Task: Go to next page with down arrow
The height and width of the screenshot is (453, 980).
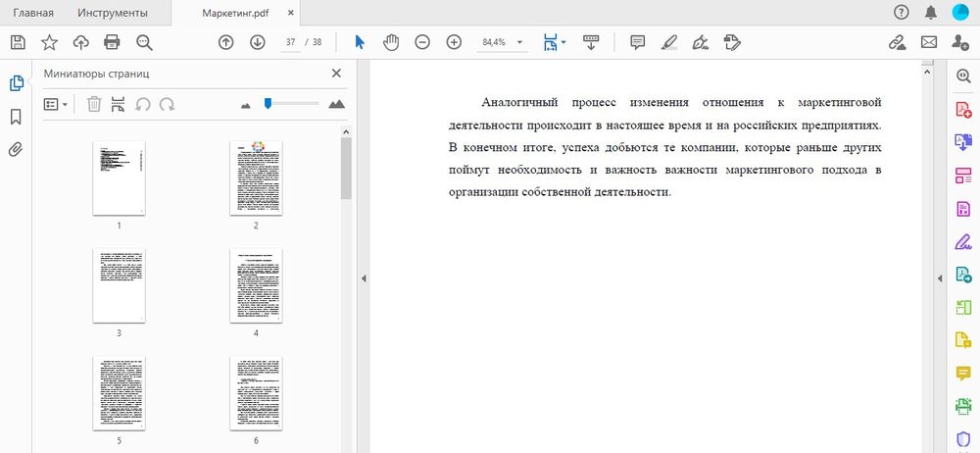Action: 258,42
